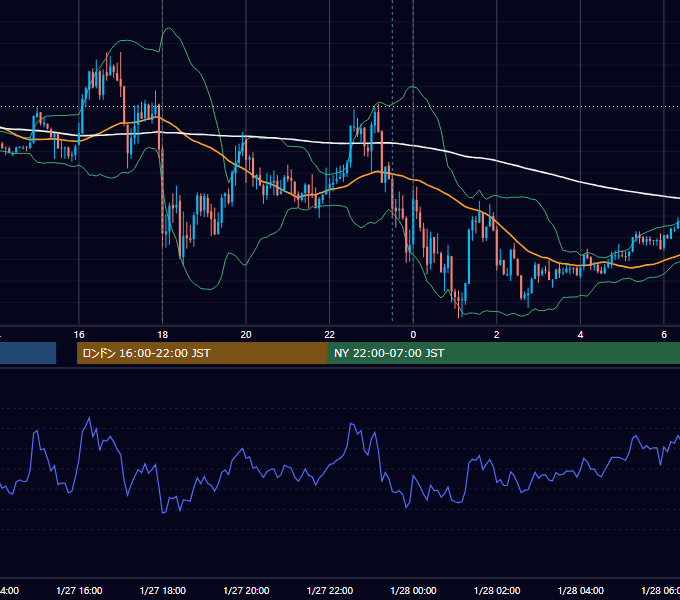Select the '1/28 00:00' date label
The image size is (680, 600).
413,591
